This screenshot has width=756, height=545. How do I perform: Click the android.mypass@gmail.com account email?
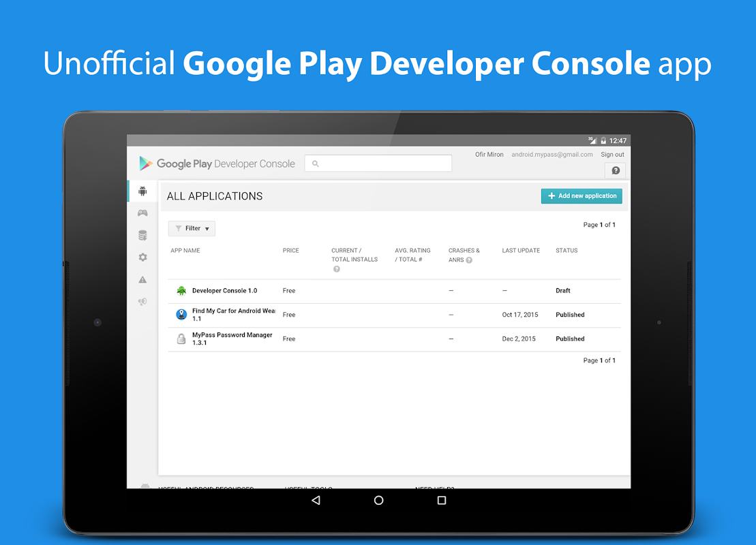pyautogui.click(x=552, y=155)
